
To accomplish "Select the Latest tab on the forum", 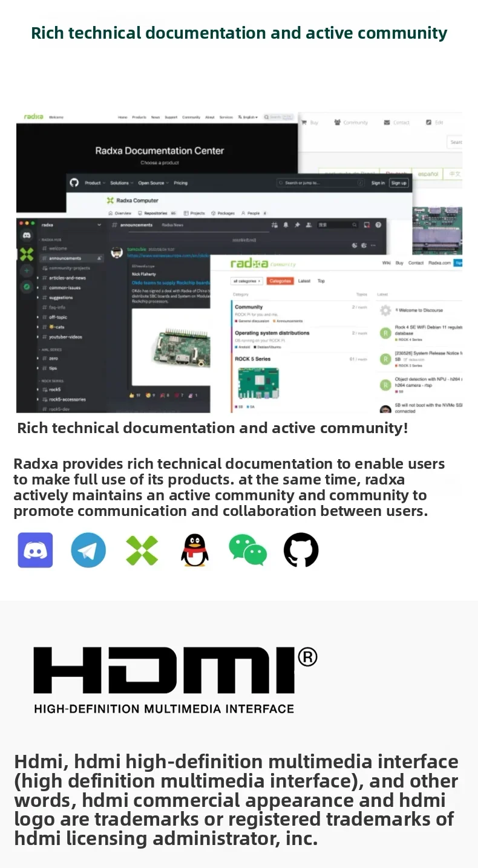I will [x=304, y=281].
